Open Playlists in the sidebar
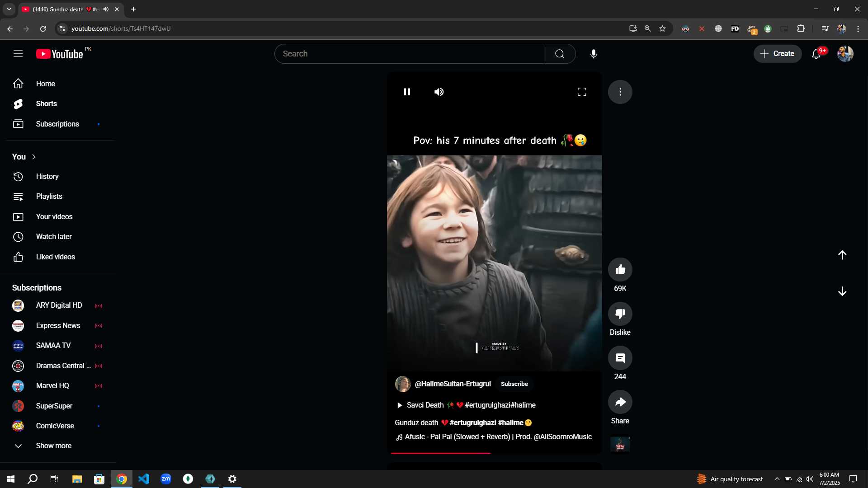Viewport: 868px width, 488px height. click(57, 196)
